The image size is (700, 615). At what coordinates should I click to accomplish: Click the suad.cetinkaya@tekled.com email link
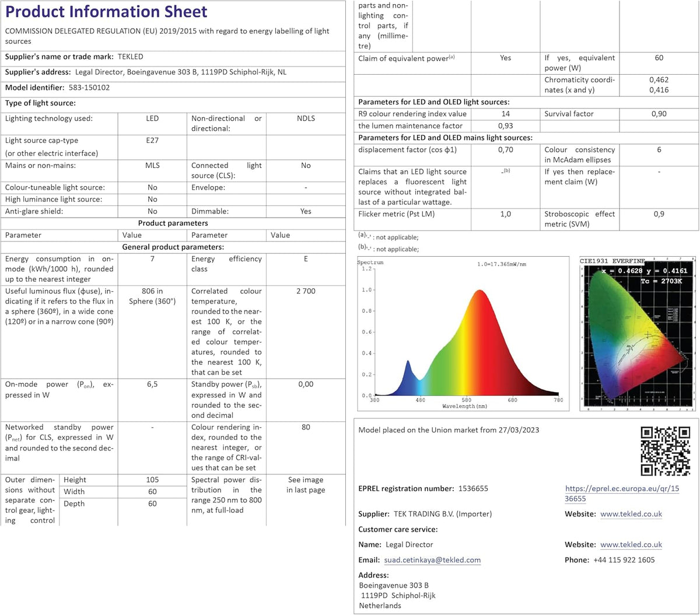click(432, 560)
